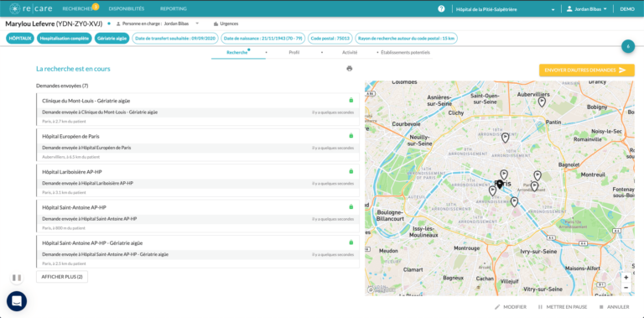Click the black patient location marker
644x318 pixels.
(500, 185)
